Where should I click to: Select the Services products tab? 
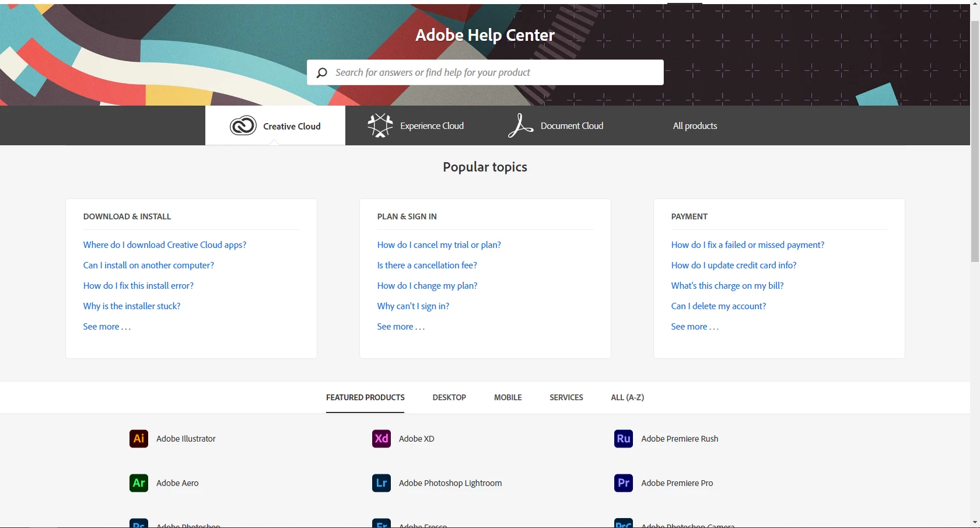click(566, 397)
